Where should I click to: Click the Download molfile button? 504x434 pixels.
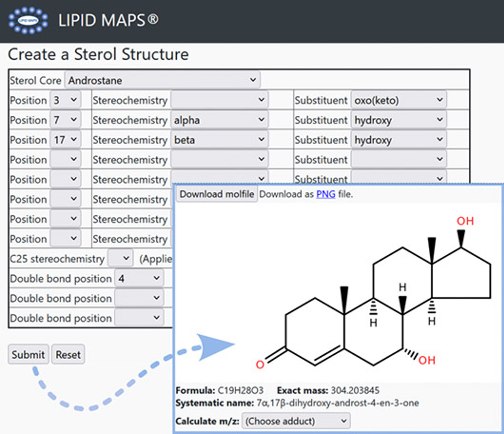217,194
